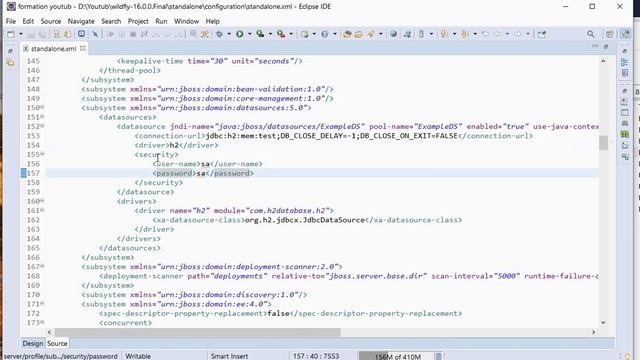Close the standalone.xml editor tab
Screen dimensions: 640x360
[83, 48]
